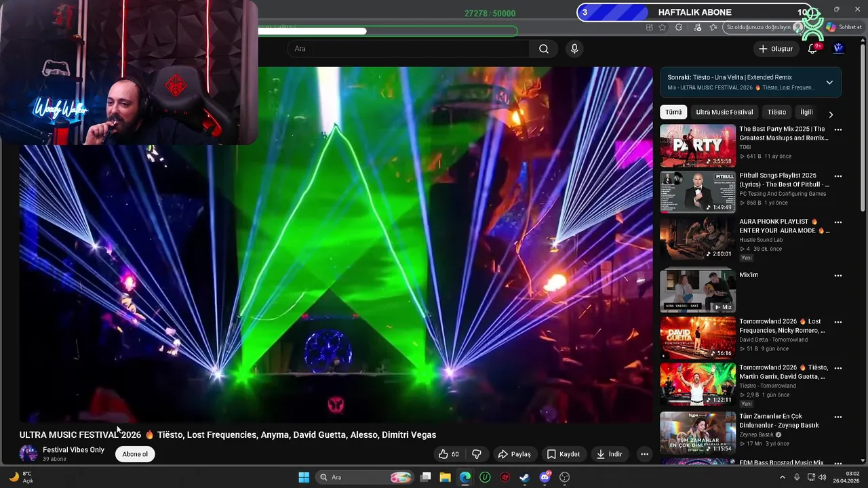Open options for Tüm Zamanlar En Çok Dinlenenler
Viewport: 868px width, 488px height.
pos(838,417)
